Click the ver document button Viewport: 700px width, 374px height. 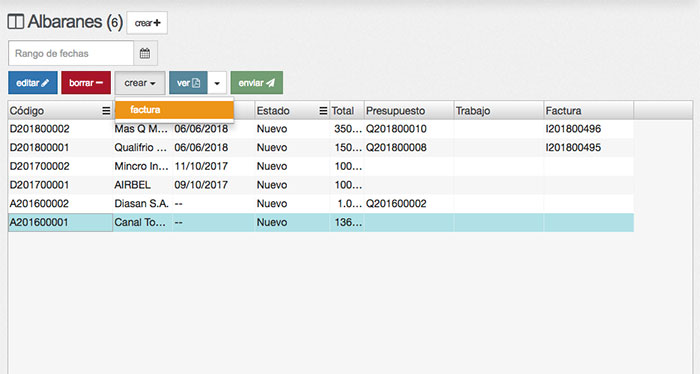click(188, 83)
